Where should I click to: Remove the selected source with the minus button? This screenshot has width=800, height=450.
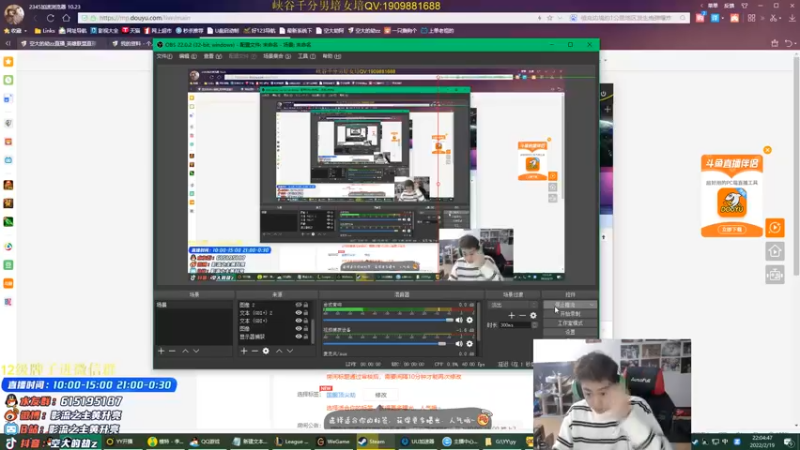[x=255, y=351]
